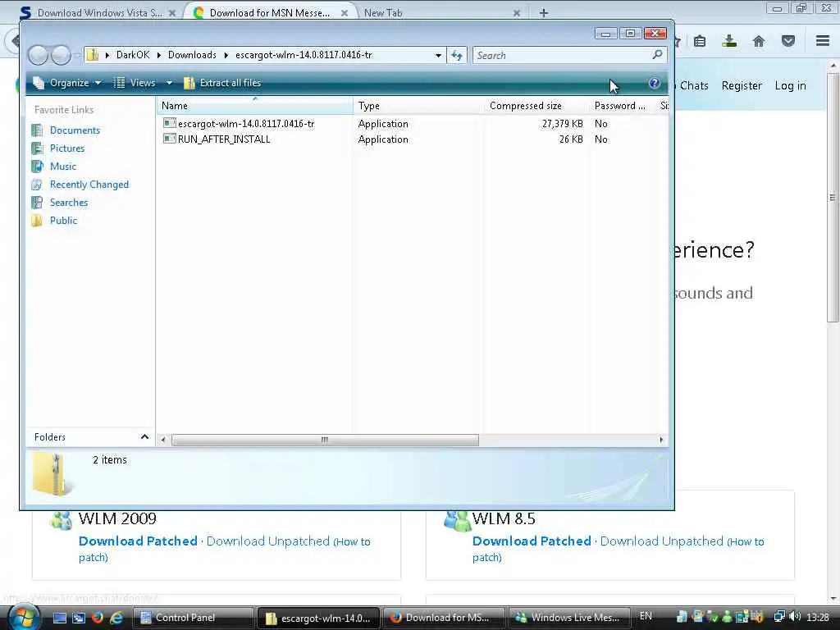Click the folder icon in address bar
This screenshot has width=840, height=630.
pos(94,55)
